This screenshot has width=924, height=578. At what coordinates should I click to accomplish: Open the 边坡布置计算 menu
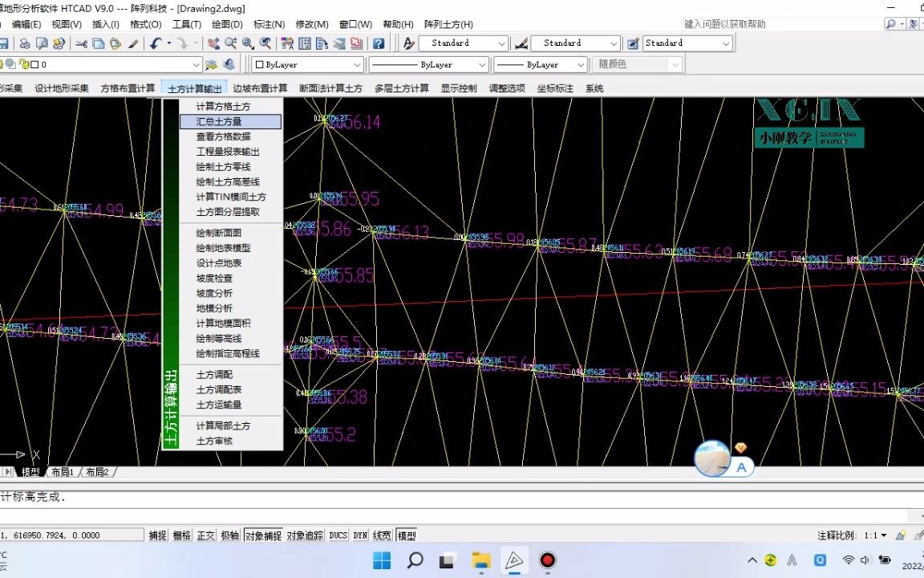tap(259, 88)
